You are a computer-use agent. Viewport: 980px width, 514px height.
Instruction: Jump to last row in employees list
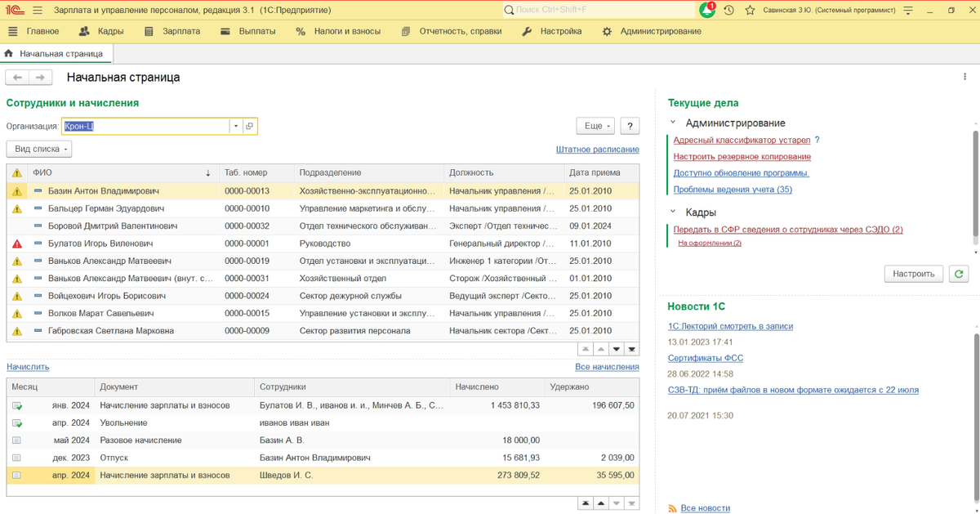coord(632,349)
